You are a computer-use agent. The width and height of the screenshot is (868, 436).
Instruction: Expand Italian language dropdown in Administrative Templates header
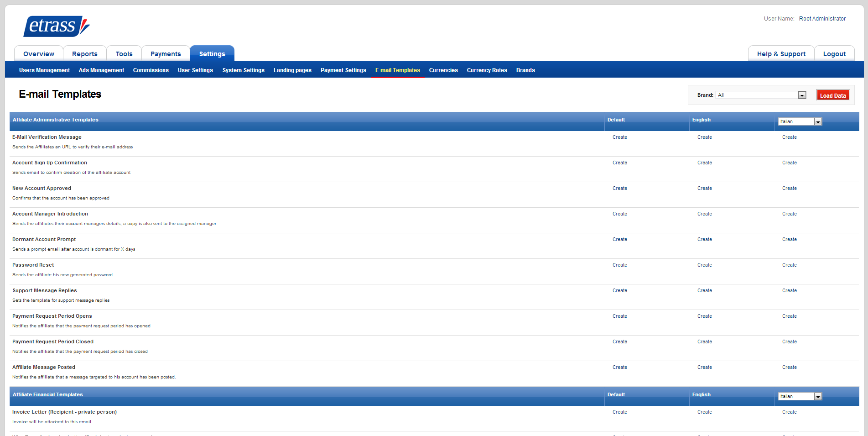click(800, 121)
